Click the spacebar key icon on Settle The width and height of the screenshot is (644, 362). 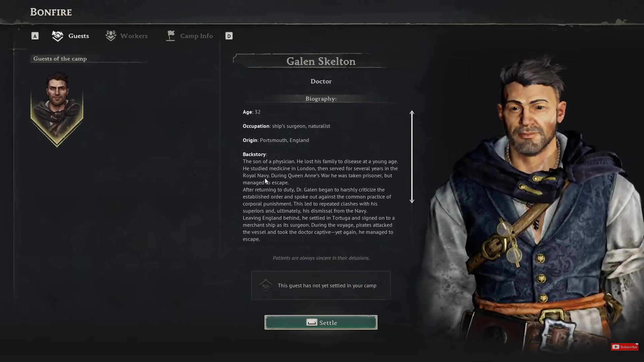[312, 322]
